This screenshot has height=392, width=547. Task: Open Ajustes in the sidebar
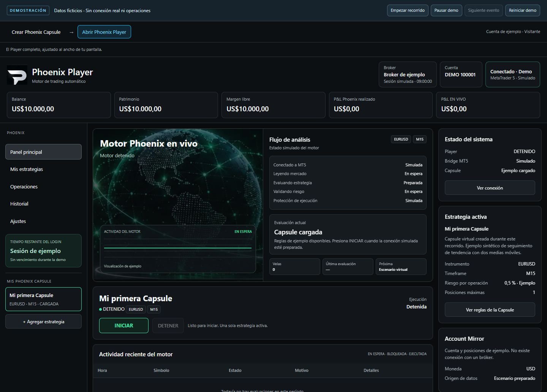(x=43, y=221)
